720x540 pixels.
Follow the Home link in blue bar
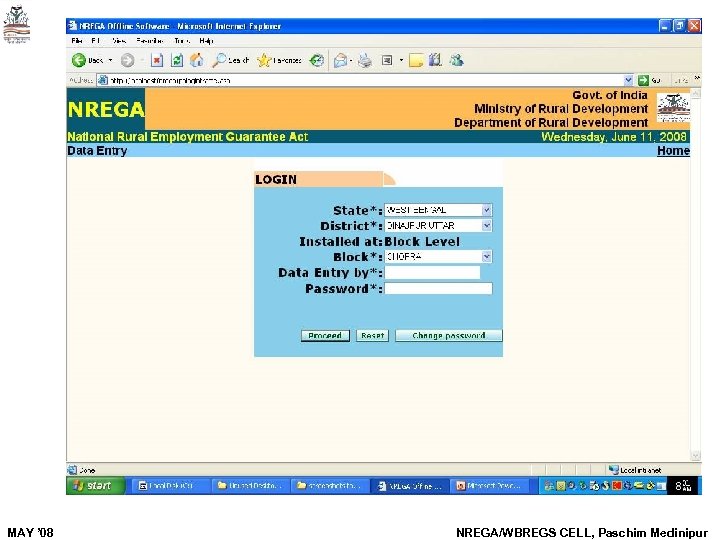[x=673, y=151]
